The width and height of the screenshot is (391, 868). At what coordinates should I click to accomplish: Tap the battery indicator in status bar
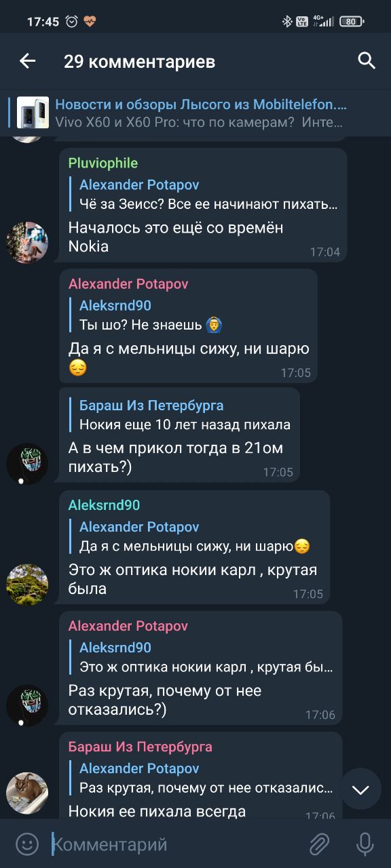352,21
